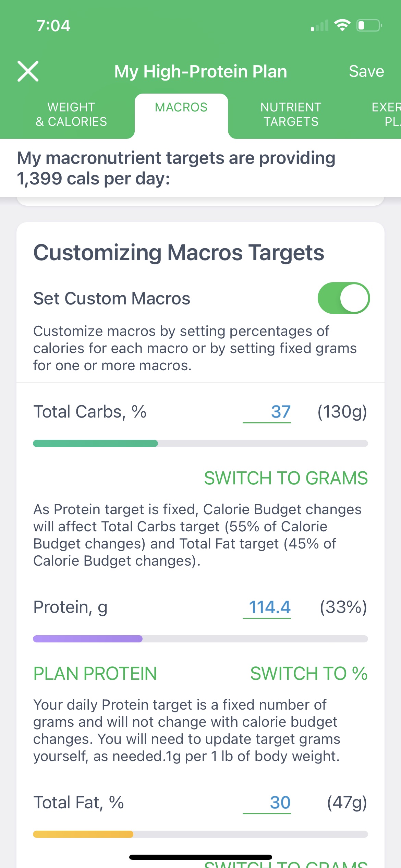The height and width of the screenshot is (868, 401).
Task: Tap Switch to Grams under Total Fat
Action: 286,864
